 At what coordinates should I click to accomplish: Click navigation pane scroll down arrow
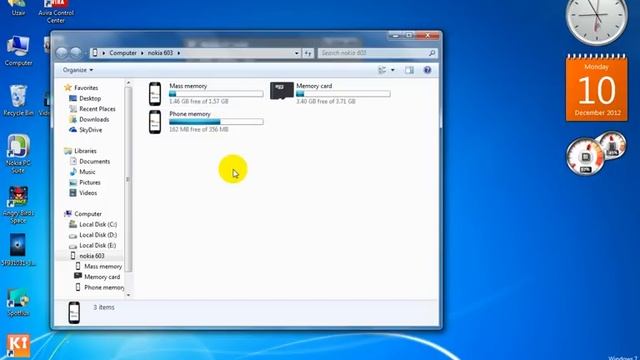coord(128,295)
